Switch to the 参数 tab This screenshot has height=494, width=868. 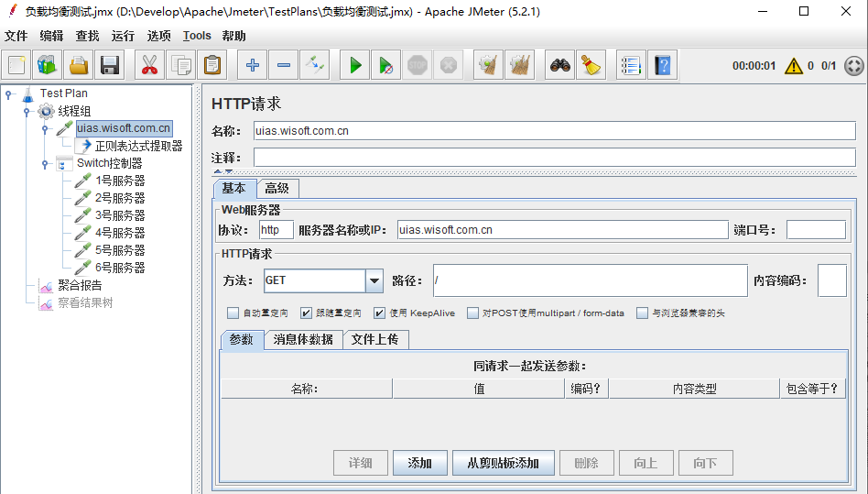coord(242,339)
